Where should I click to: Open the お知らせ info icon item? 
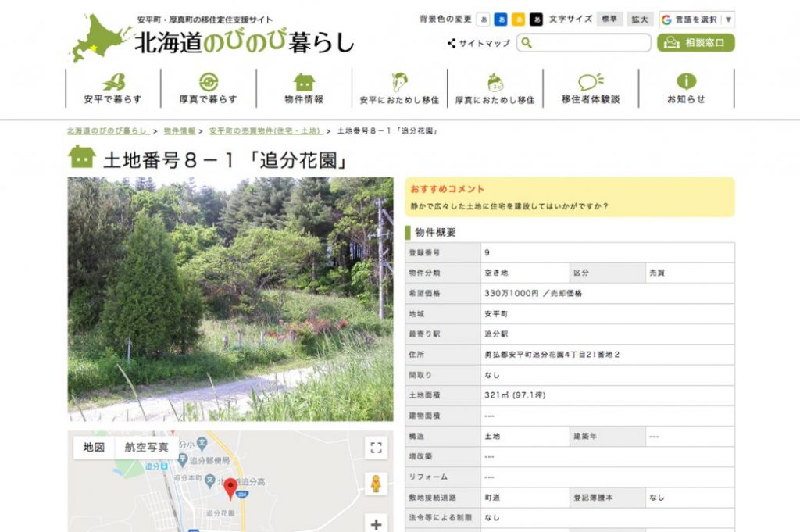pyautogui.click(x=686, y=88)
